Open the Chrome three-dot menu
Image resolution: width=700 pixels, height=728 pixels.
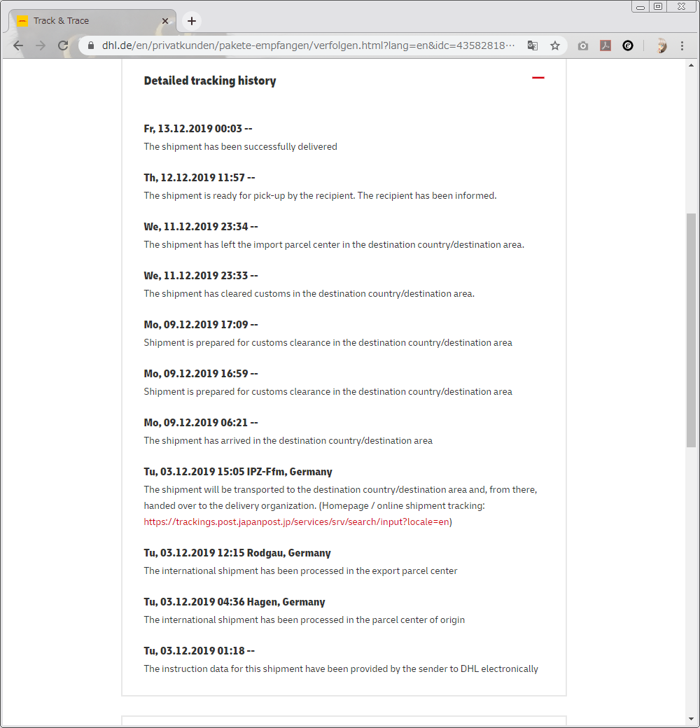click(x=682, y=45)
